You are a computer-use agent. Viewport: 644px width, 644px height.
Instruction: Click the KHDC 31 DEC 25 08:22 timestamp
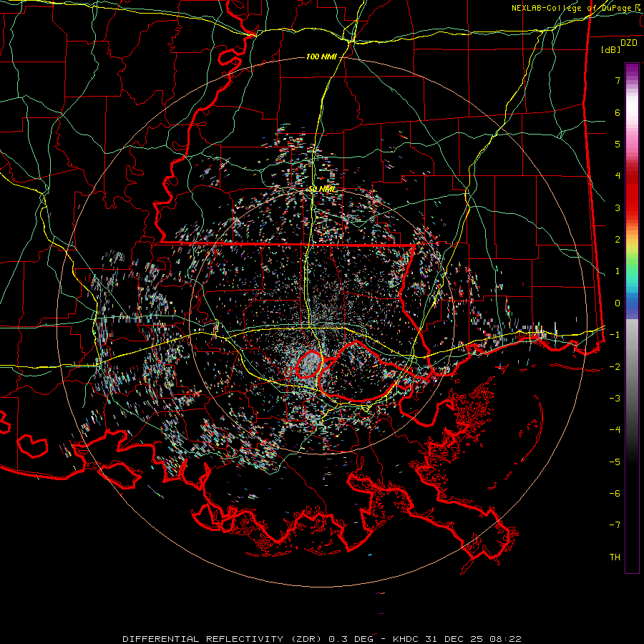pos(457,639)
